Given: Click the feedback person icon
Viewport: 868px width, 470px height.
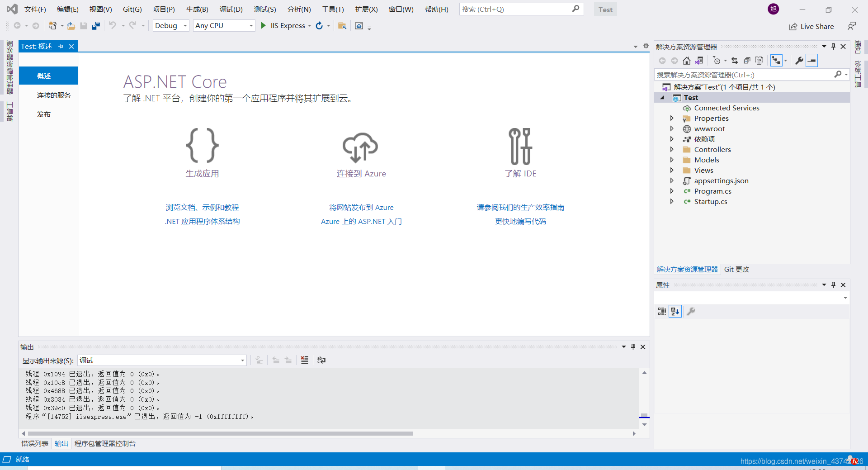Looking at the screenshot, I should coord(852,26).
